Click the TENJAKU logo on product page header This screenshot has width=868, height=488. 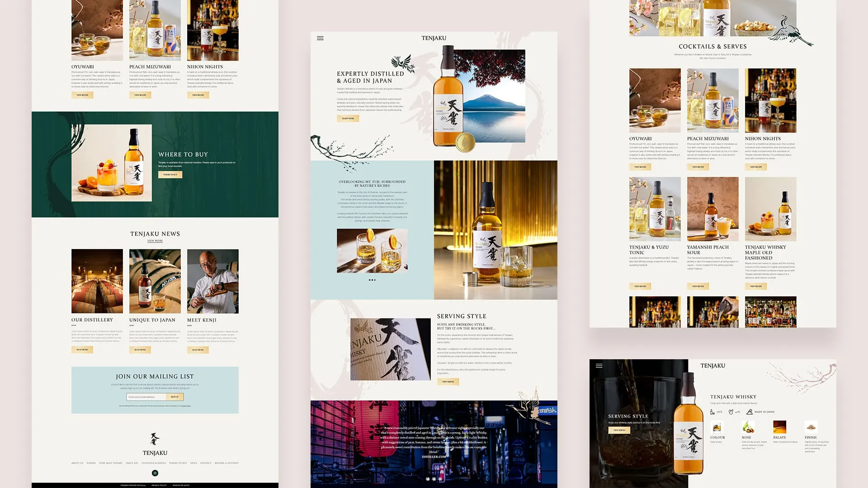pos(713,366)
